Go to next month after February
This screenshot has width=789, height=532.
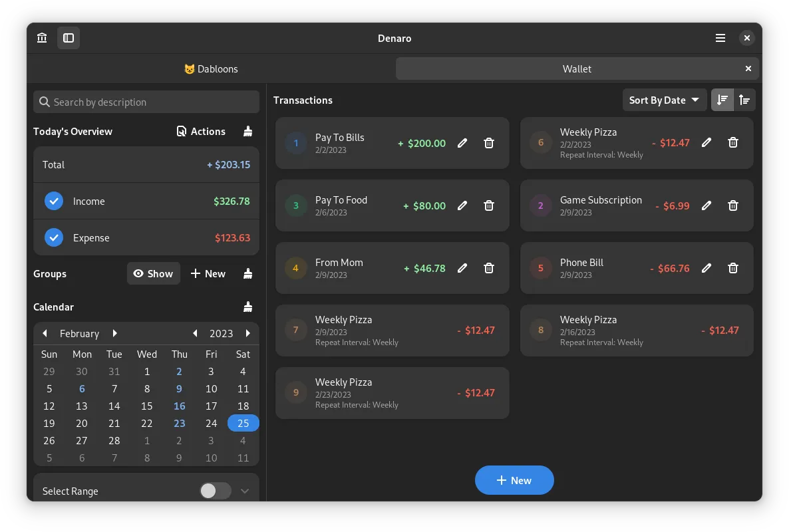tap(115, 333)
